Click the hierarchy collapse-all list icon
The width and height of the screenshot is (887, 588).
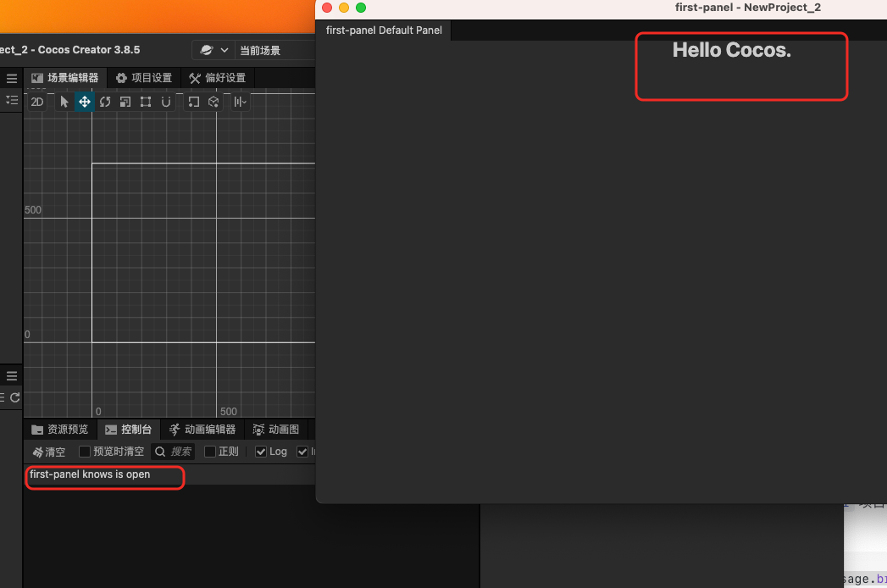11,100
